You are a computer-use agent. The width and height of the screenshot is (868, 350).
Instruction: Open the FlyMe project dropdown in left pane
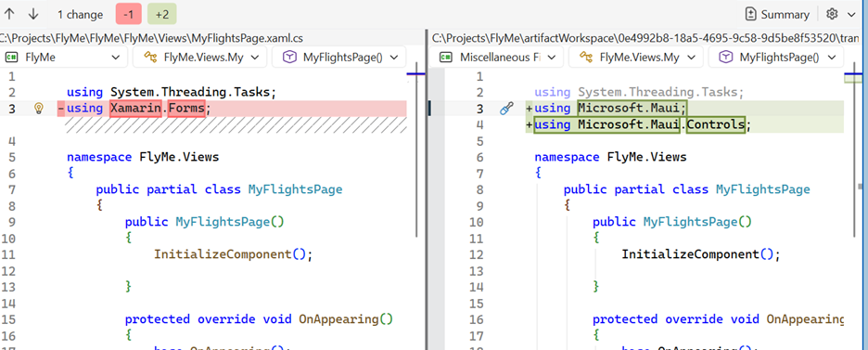64,57
